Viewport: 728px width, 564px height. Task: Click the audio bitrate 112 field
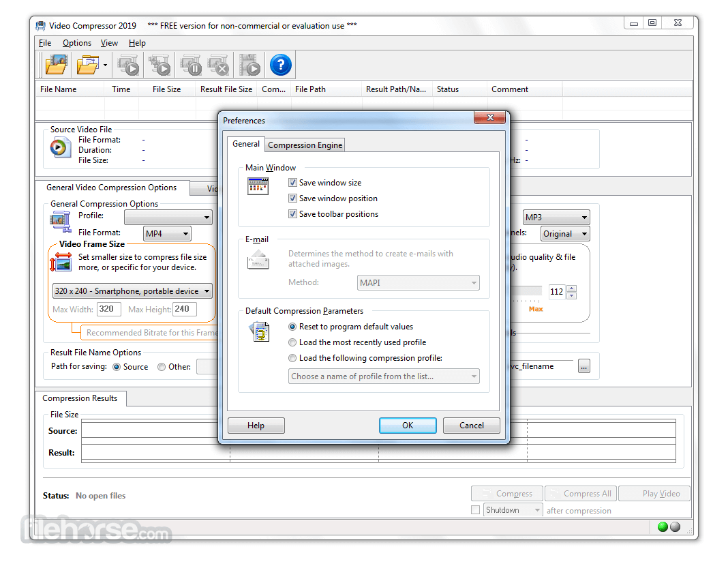point(557,292)
